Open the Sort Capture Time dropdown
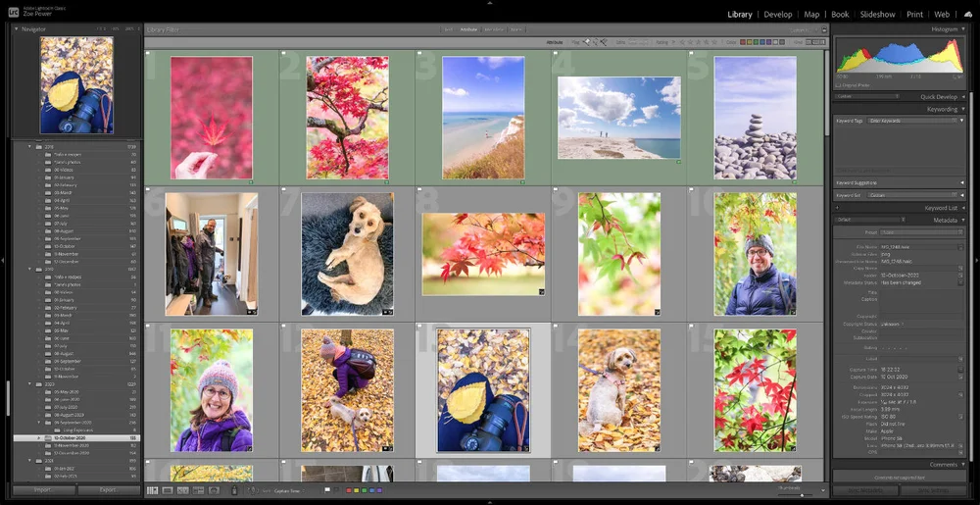980x505 pixels. tap(289, 490)
